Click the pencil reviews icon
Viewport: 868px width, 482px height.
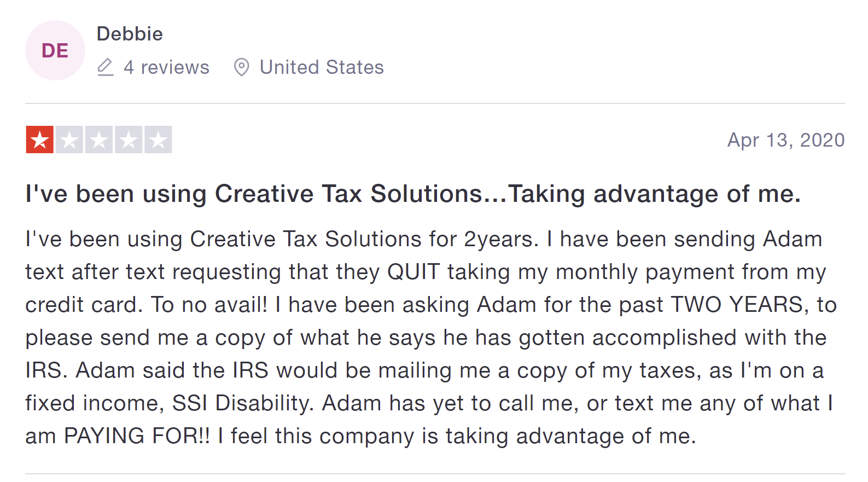click(105, 67)
